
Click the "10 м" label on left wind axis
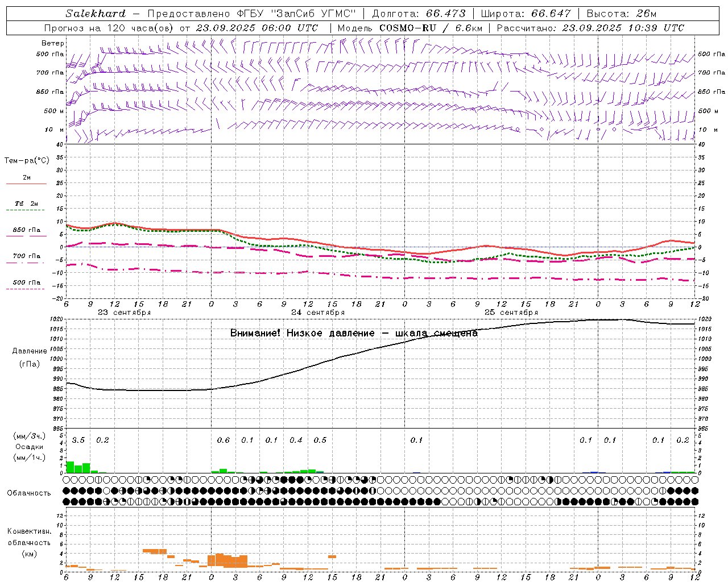point(55,130)
